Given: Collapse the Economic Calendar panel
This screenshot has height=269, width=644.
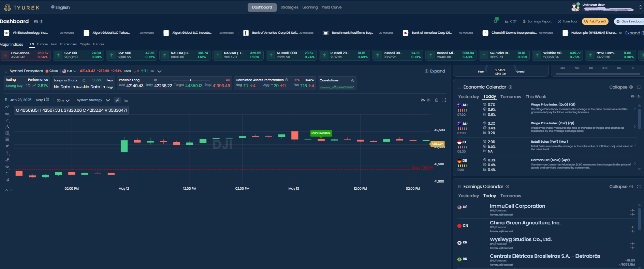Looking at the screenshot, I should (621, 87).
